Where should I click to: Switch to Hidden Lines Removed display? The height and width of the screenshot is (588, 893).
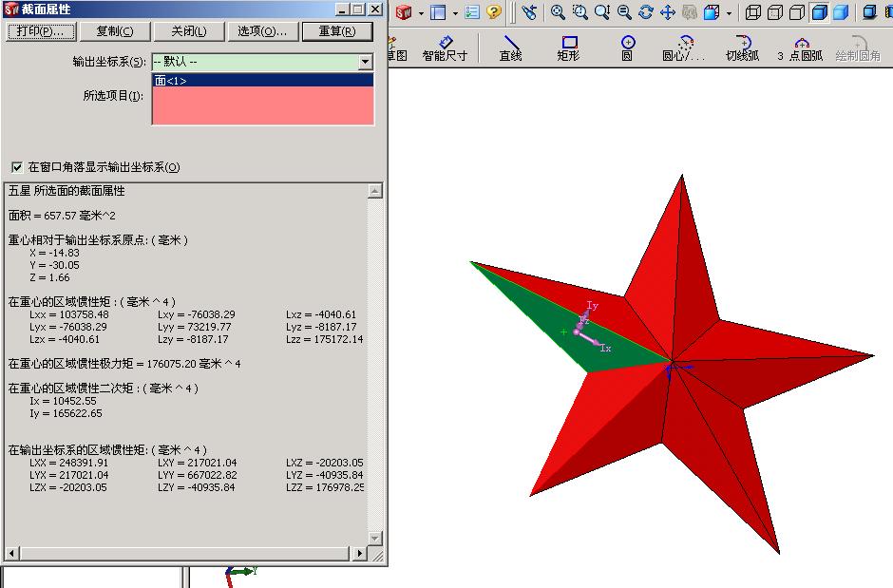(x=797, y=12)
